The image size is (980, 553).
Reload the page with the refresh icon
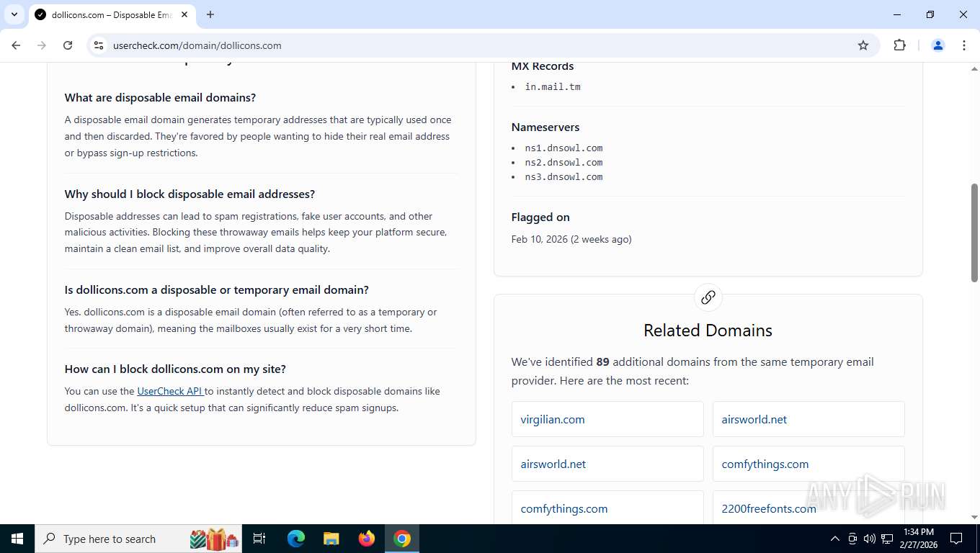68,45
